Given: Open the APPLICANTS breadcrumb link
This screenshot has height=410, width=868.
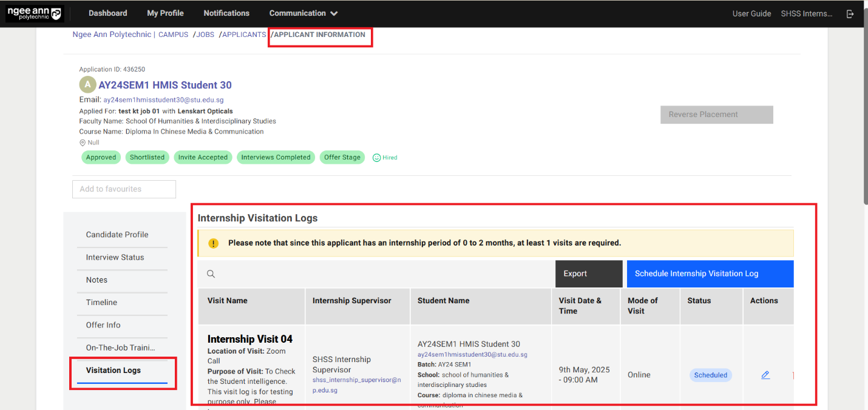Looking at the screenshot, I should (244, 35).
